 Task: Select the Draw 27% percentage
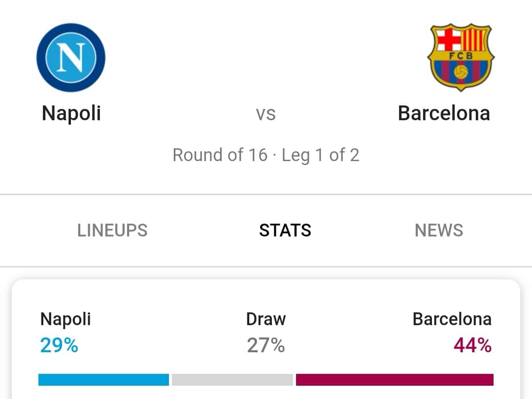(x=266, y=345)
